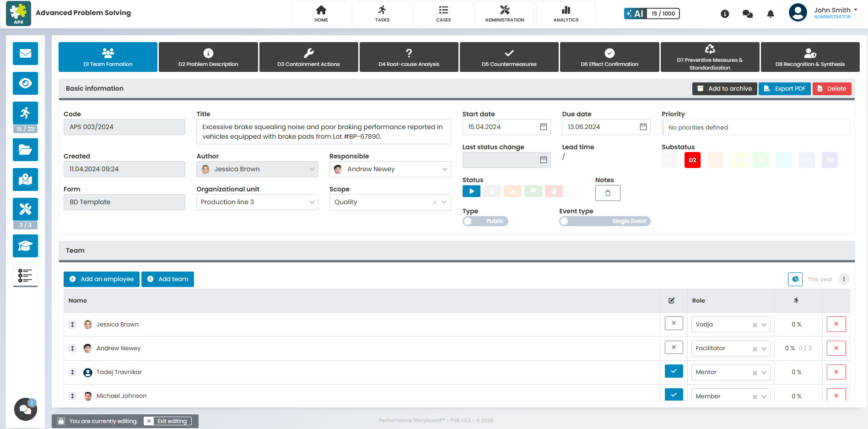The height and width of the screenshot is (429, 868).
Task: Select the eye (observations) sidebar icon
Action: click(25, 83)
